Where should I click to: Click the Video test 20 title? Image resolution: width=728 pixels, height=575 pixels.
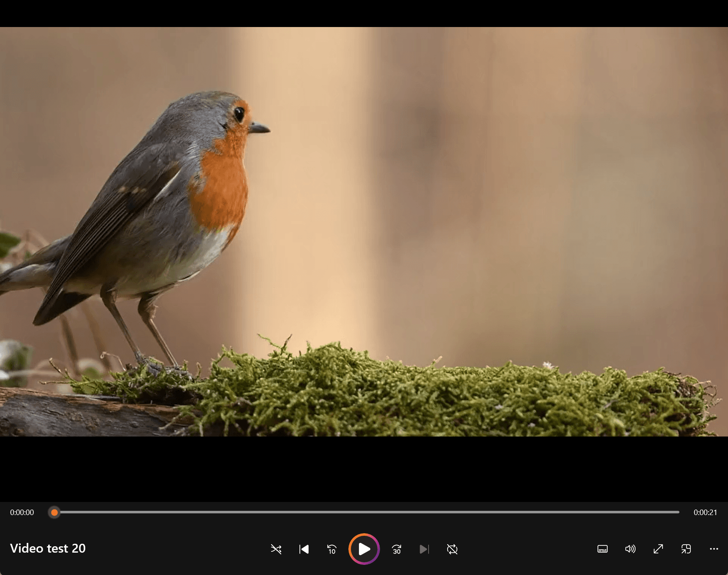point(48,548)
